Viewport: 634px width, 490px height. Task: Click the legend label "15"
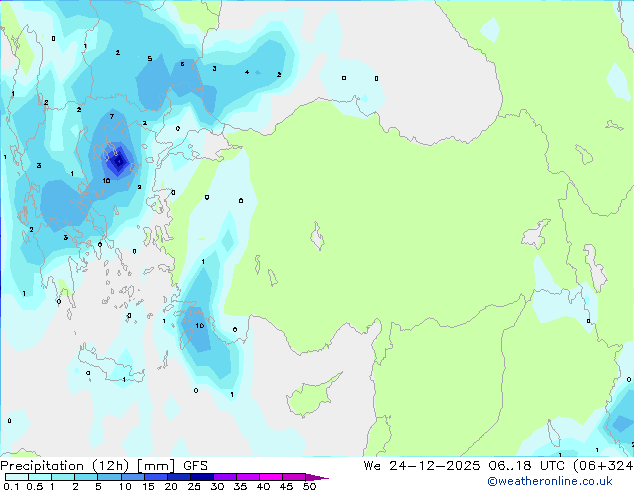(x=148, y=486)
